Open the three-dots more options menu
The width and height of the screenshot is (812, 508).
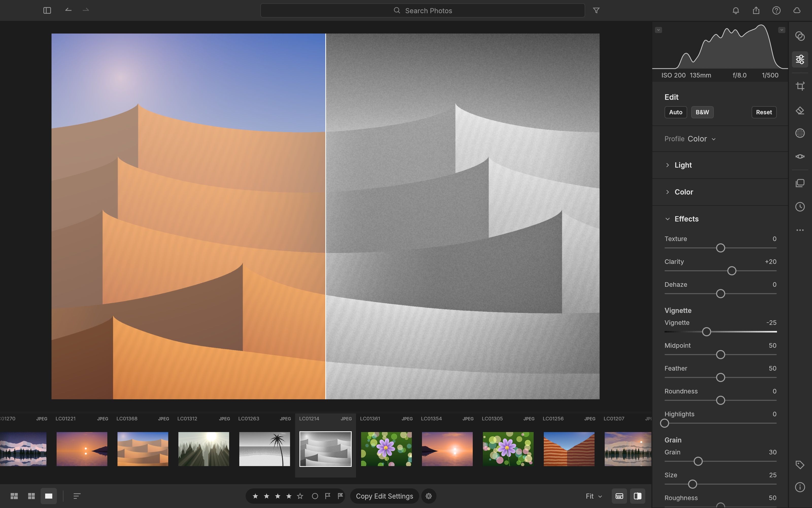tap(800, 230)
